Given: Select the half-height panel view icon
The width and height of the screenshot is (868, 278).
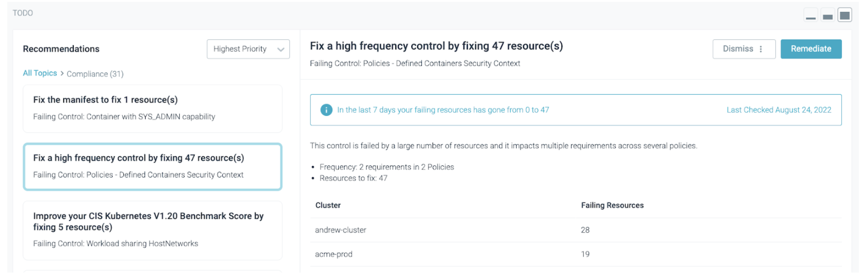Looking at the screenshot, I should pos(828,15).
